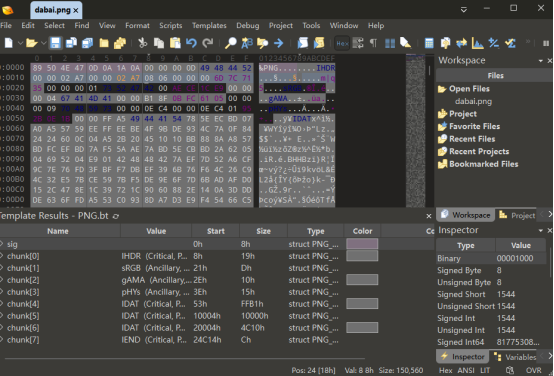Click the Favorite Files workspace entry
The image size is (554, 376).
tap(469, 127)
